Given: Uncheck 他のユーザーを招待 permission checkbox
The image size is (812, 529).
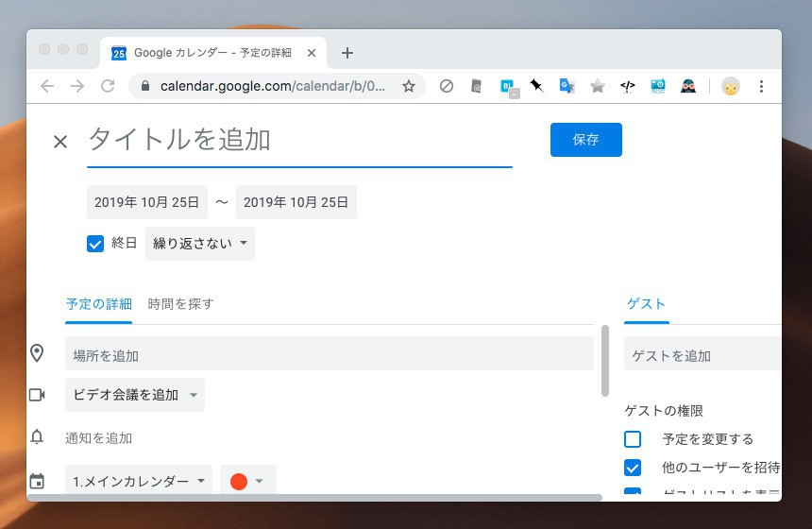Looking at the screenshot, I should [x=633, y=468].
